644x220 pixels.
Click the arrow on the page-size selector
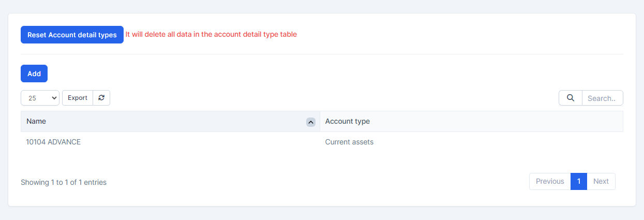click(53, 98)
